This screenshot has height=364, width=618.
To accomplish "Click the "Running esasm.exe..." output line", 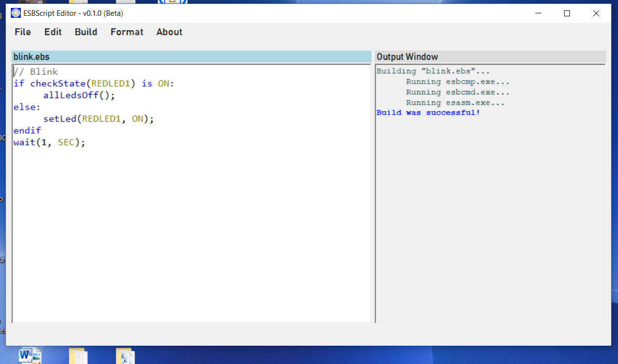I will (x=455, y=103).
